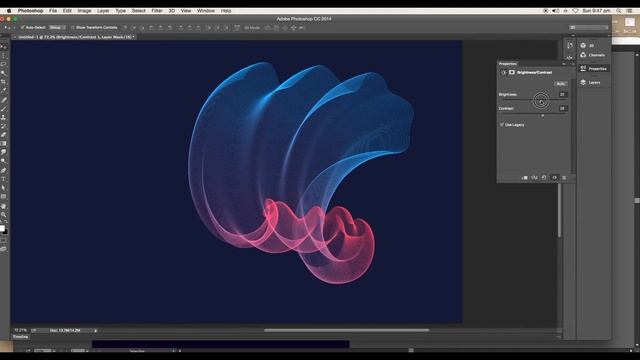Select the Crop tool
The image size is (640, 360).
[4, 82]
